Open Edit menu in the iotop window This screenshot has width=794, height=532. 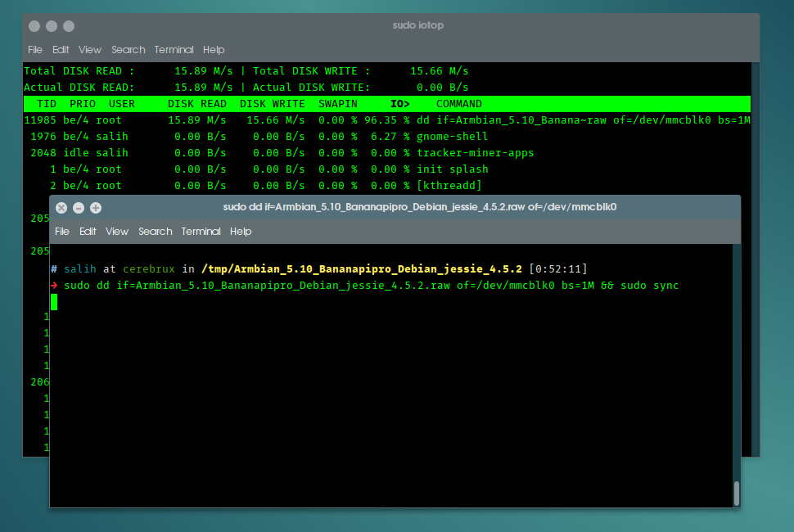pyautogui.click(x=61, y=50)
